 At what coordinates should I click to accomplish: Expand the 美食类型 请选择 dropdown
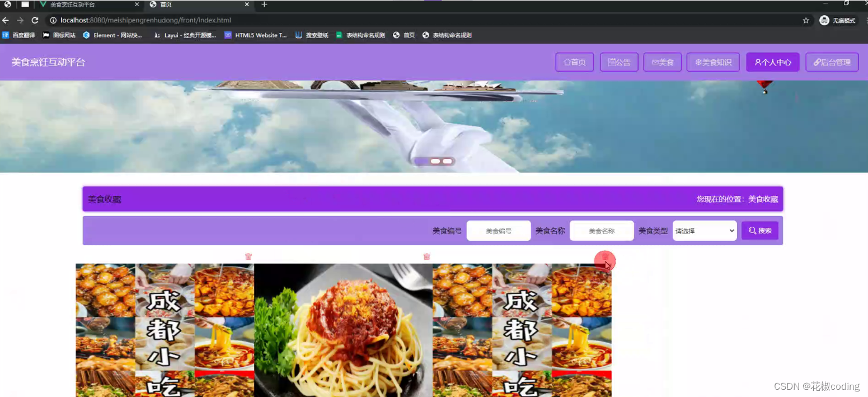coord(705,231)
